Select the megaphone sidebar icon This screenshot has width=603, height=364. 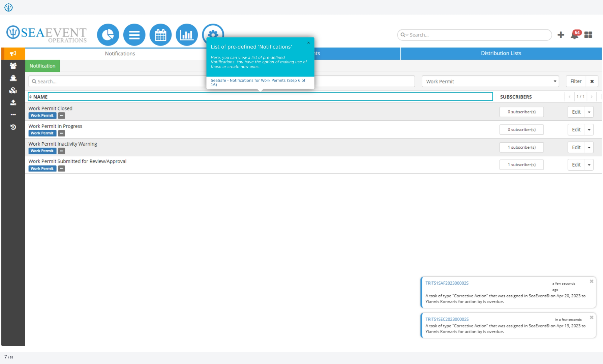coord(13,54)
